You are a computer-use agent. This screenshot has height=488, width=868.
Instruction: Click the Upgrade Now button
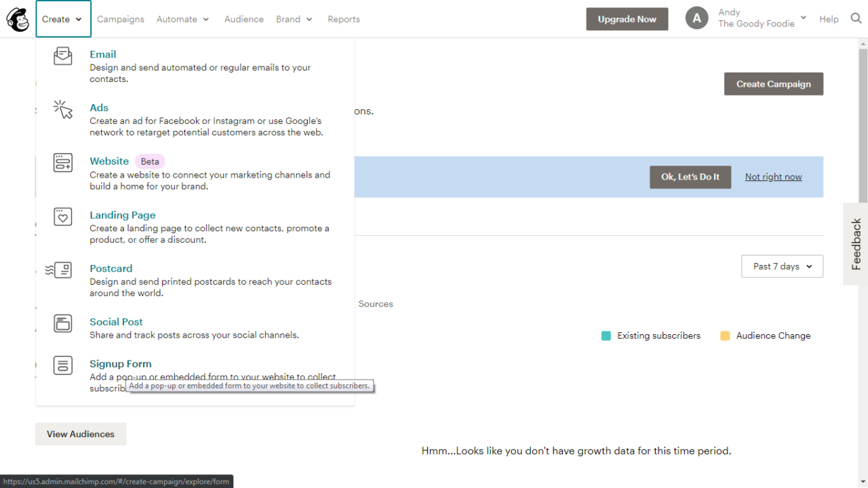pos(627,19)
